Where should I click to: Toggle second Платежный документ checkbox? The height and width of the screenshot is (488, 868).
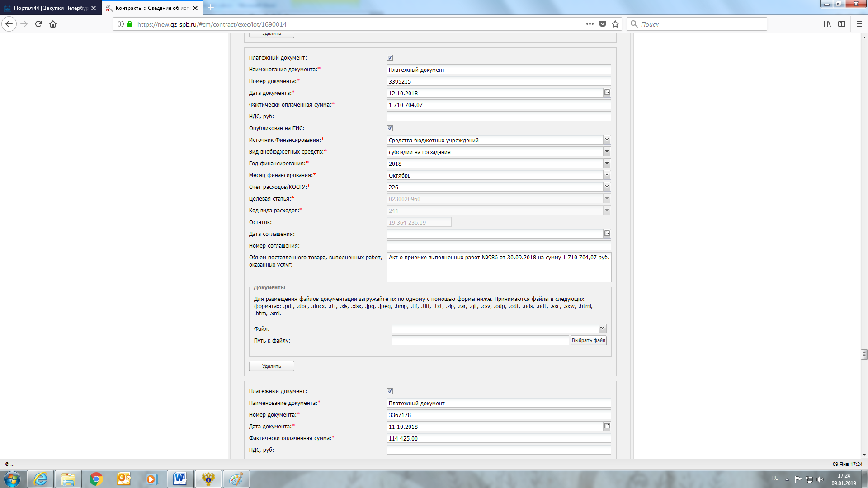click(x=390, y=391)
